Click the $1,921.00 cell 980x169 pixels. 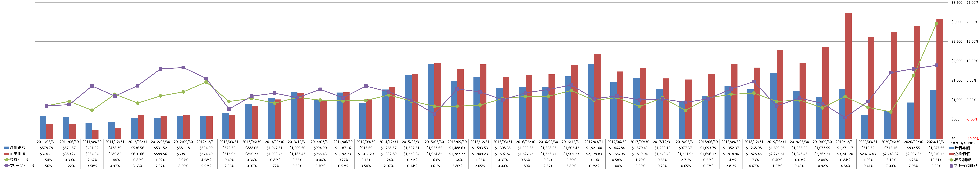(594, 147)
